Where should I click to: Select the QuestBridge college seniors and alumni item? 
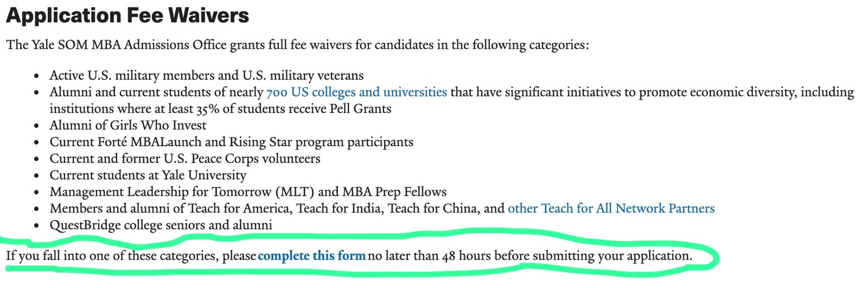click(x=161, y=226)
